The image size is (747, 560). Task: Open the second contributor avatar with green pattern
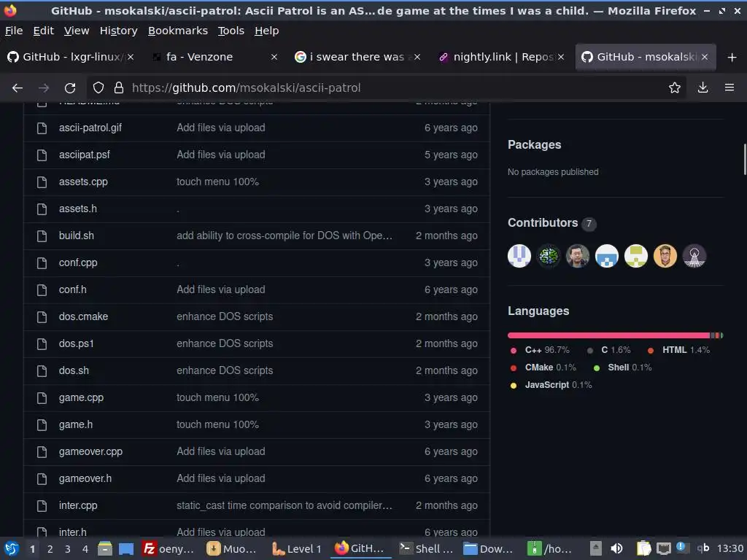click(549, 256)
